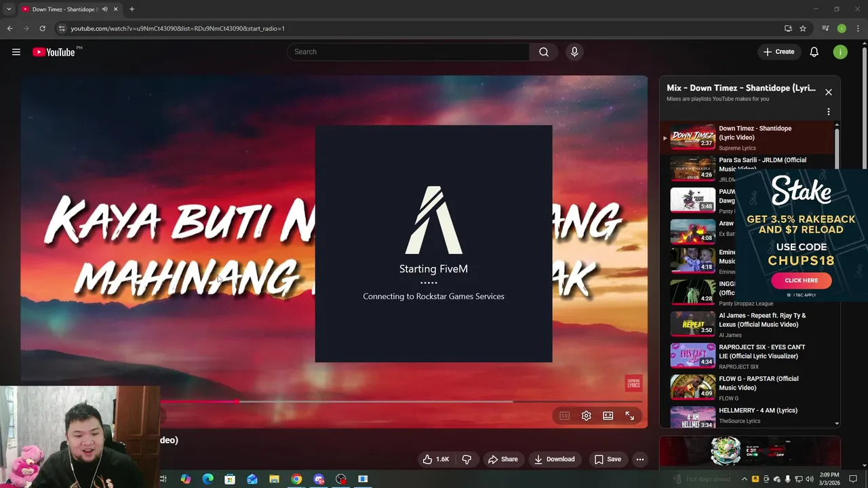The image size is (868, 488).
Task: Close the Mix playlist panel
Action: [828, 92]
